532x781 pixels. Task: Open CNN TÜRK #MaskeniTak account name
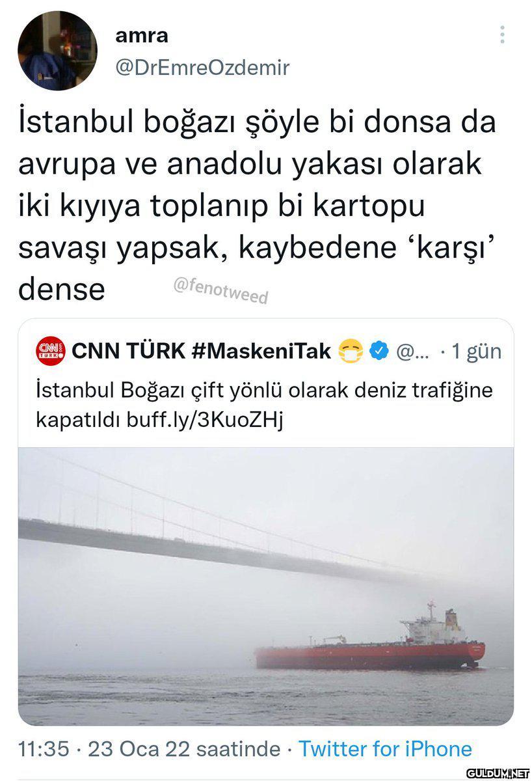point(201,351)
